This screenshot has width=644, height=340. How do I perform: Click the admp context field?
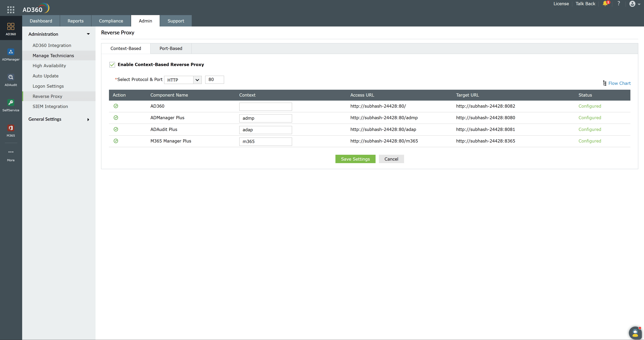tap(265, 118)
